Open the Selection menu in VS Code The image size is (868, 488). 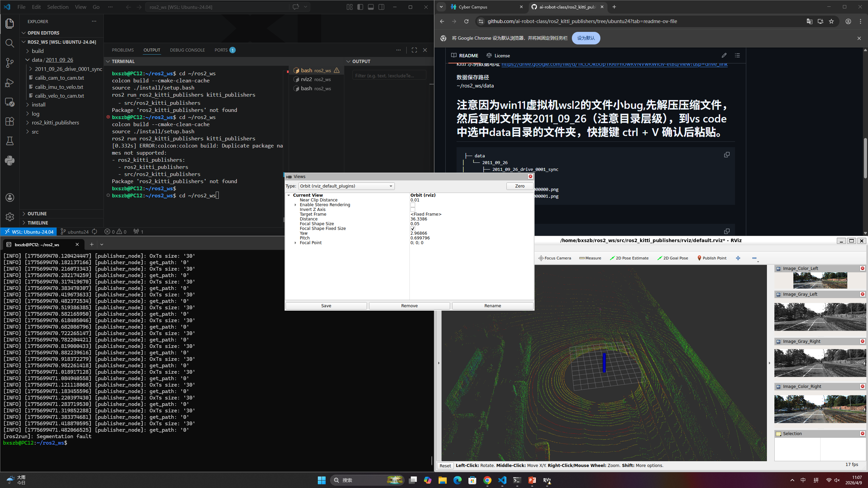point(58,7)
